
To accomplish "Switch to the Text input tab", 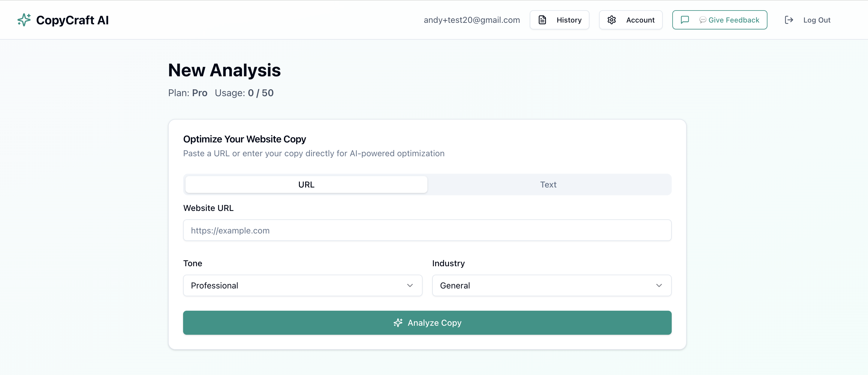I will [x=548, y=184].
